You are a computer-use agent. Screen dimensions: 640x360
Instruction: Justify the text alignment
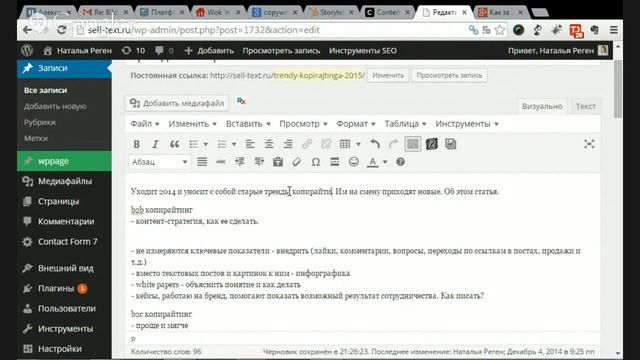[202, 162]
